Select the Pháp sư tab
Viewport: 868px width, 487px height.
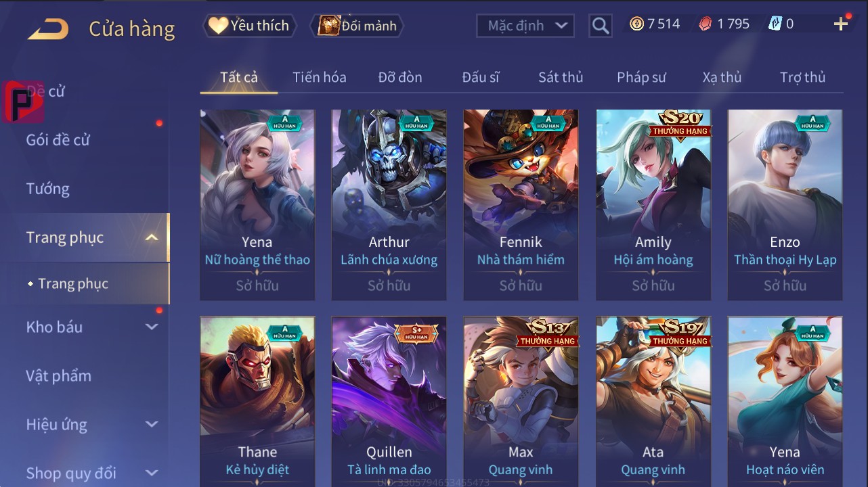tap(641, 77)
